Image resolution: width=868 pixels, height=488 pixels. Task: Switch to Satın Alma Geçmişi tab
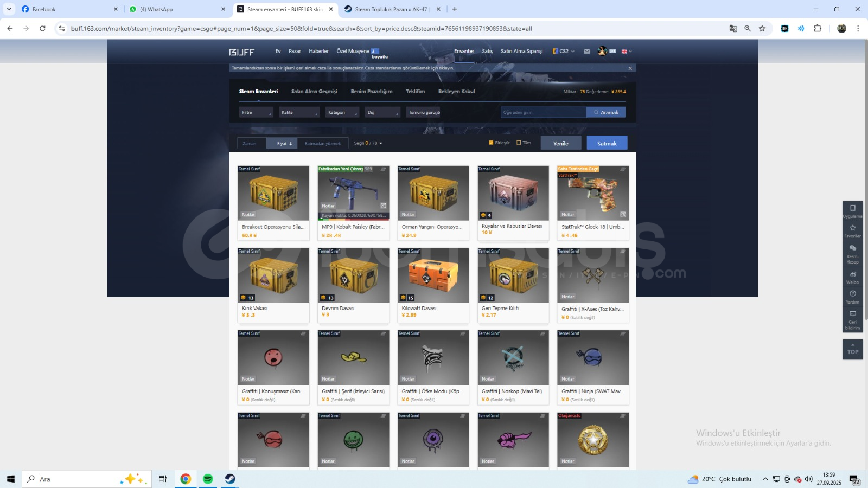(314, 91)
